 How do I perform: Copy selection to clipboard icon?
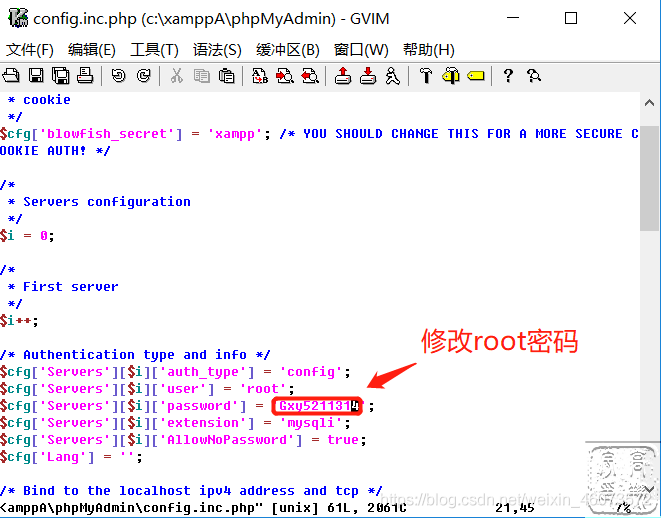point(202,76)
